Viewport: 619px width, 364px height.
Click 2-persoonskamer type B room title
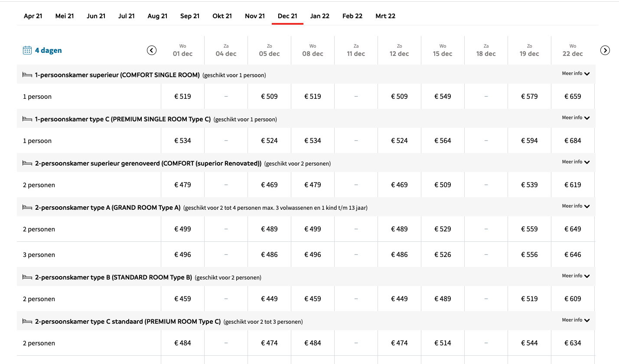[x=114, y=277]
